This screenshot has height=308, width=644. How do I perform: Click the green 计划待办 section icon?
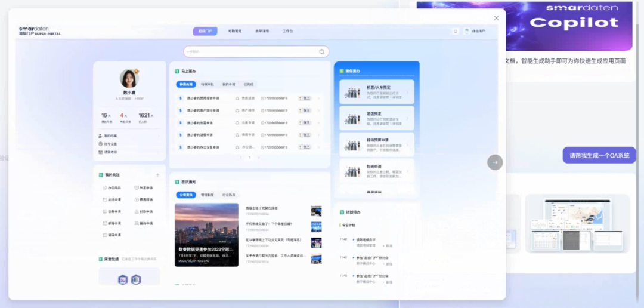point(342,212)
